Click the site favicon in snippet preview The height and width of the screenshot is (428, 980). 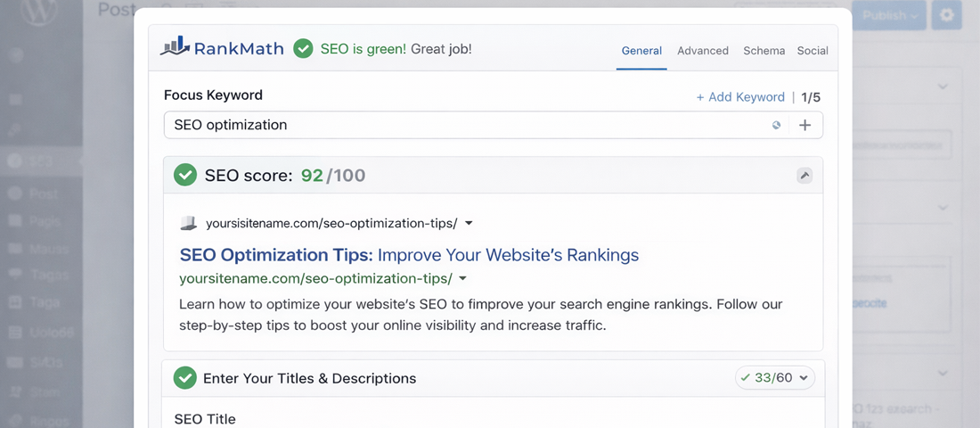(x=188, y=224)
